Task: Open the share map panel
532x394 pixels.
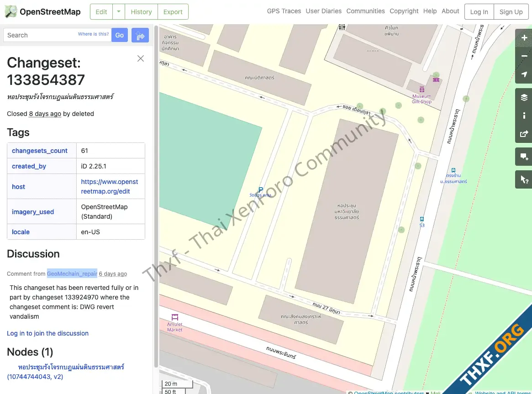Action: pos(524,134)
